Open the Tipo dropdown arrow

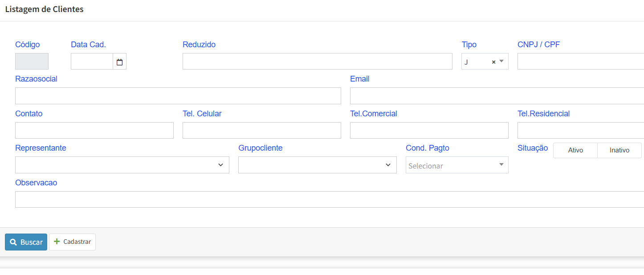501,62
